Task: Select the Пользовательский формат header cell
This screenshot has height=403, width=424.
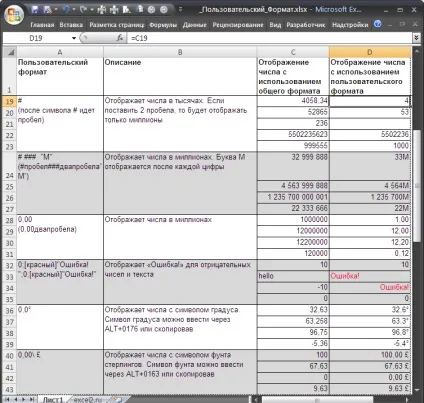Action: pos(60,76)
